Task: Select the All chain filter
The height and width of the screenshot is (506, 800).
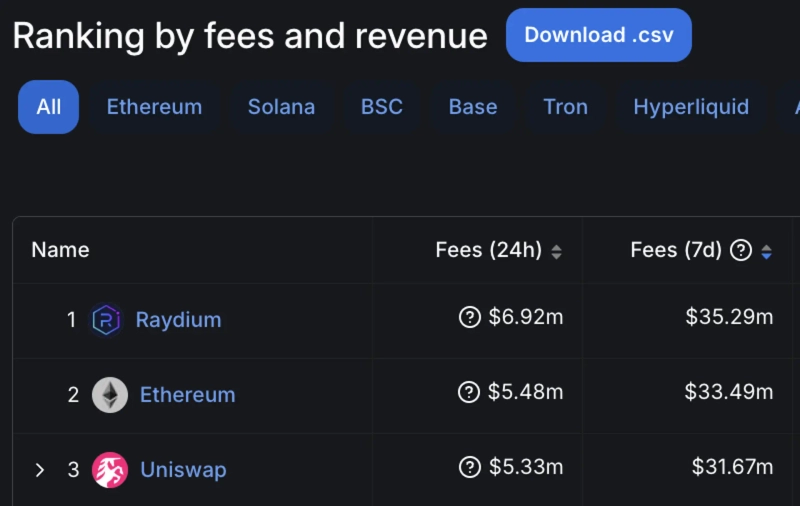Action: tap(48, 107)
